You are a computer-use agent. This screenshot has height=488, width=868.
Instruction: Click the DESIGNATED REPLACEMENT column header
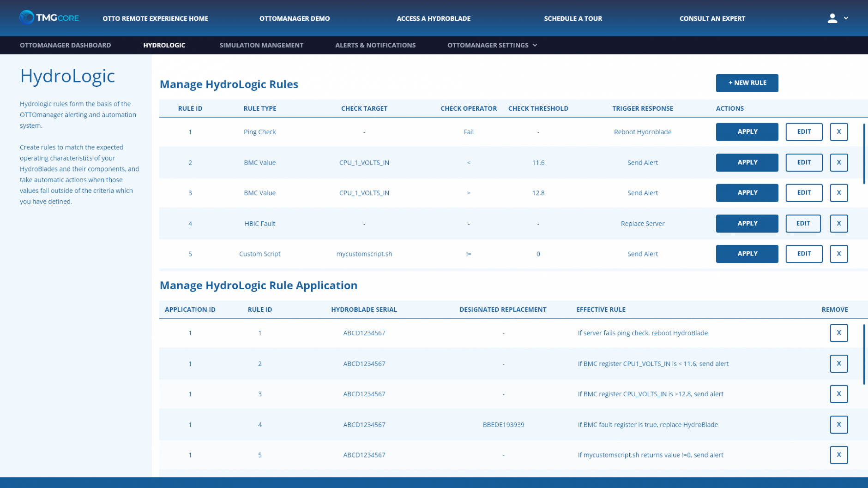click(503, 309)
